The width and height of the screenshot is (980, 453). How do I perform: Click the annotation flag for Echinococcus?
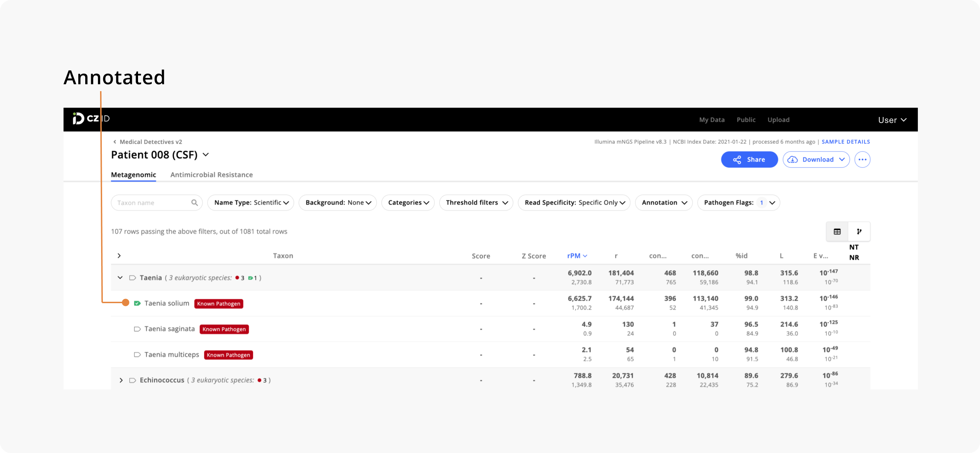pyautogui.click(x=133, y=380)
